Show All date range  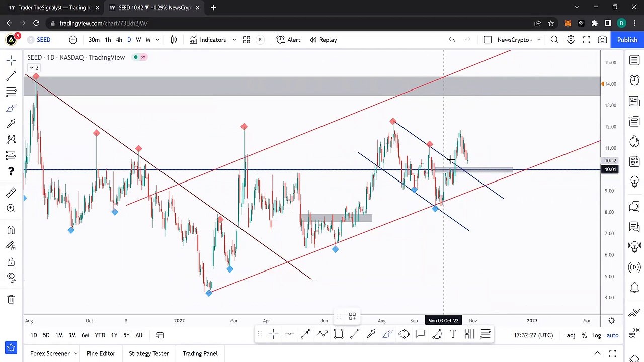[139, 335]
